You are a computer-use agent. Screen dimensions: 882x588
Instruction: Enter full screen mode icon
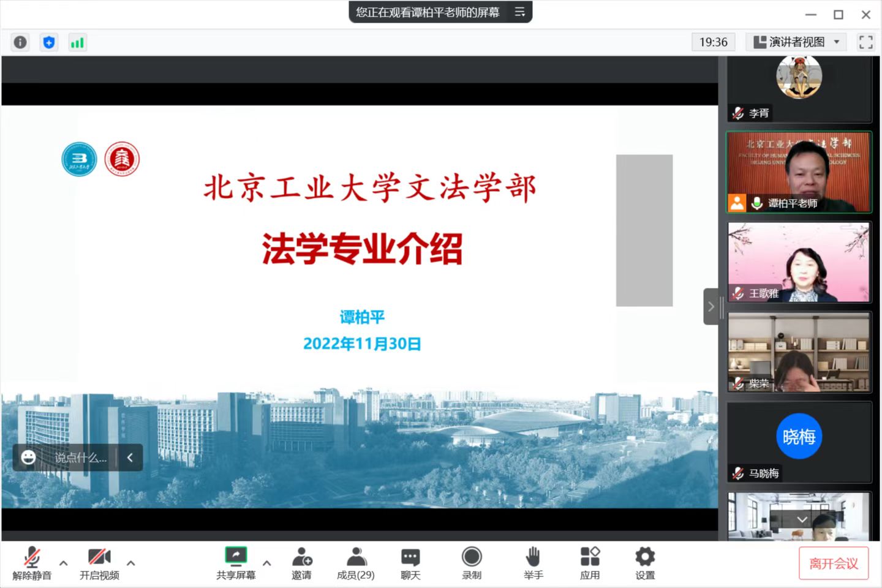click(865, 42)
